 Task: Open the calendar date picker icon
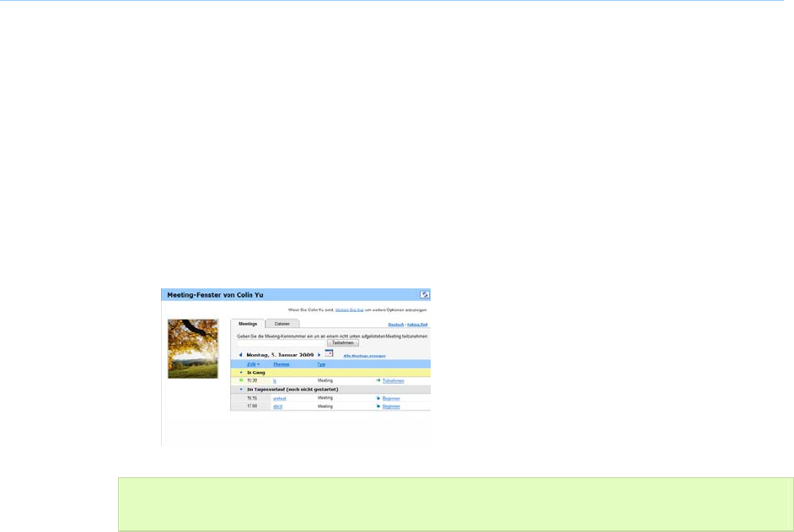click(329, 352)
